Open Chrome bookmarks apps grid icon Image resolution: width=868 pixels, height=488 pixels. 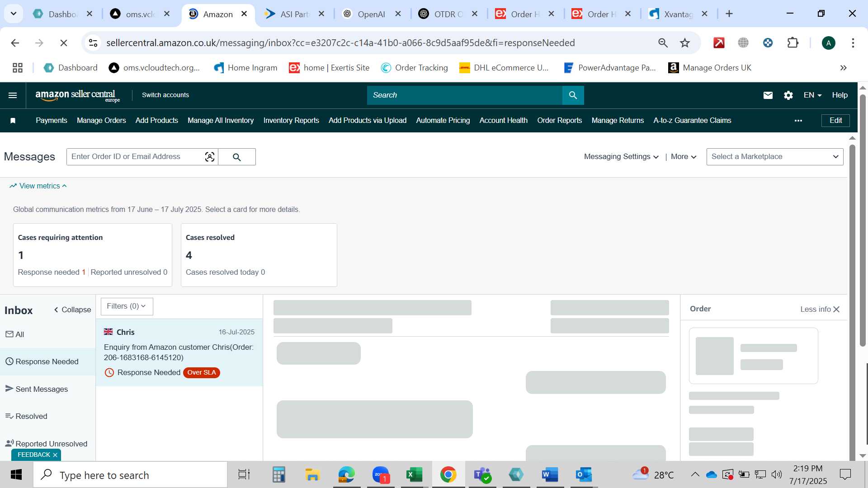(x=18, y=68)
